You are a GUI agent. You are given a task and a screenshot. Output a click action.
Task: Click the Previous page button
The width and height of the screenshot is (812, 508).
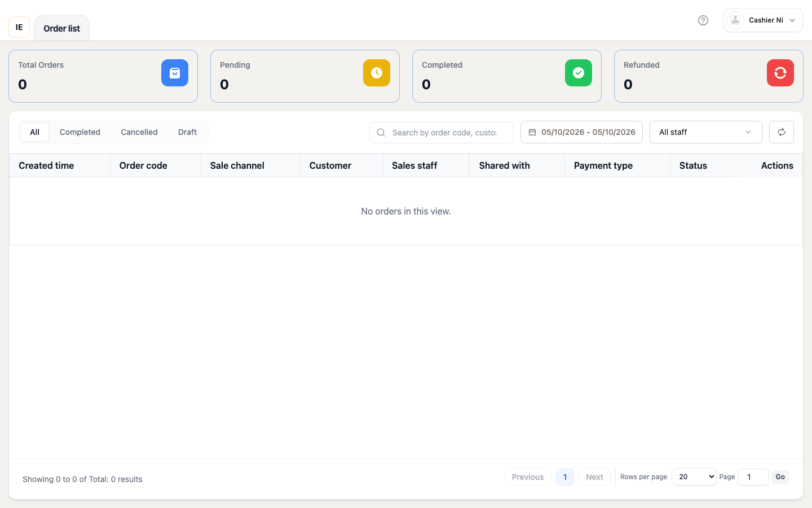(x=528, y=477)
